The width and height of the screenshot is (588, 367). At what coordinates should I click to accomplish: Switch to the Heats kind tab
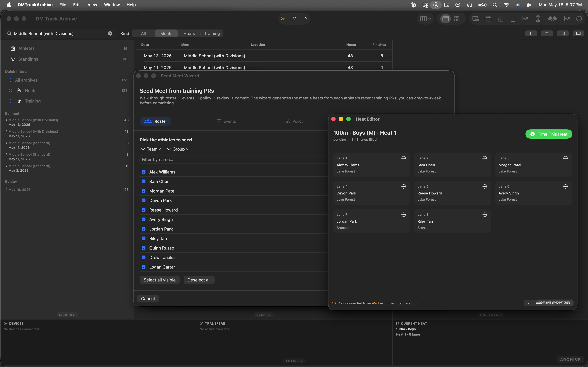[x=189, y=33]
